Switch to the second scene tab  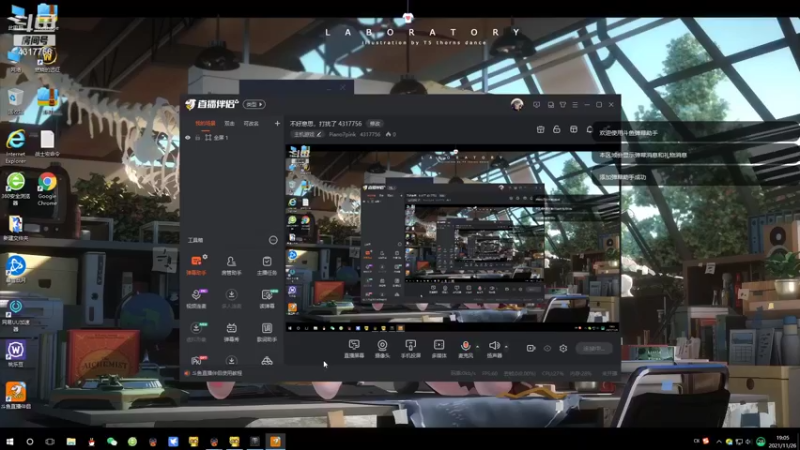[x=230, y=123]
